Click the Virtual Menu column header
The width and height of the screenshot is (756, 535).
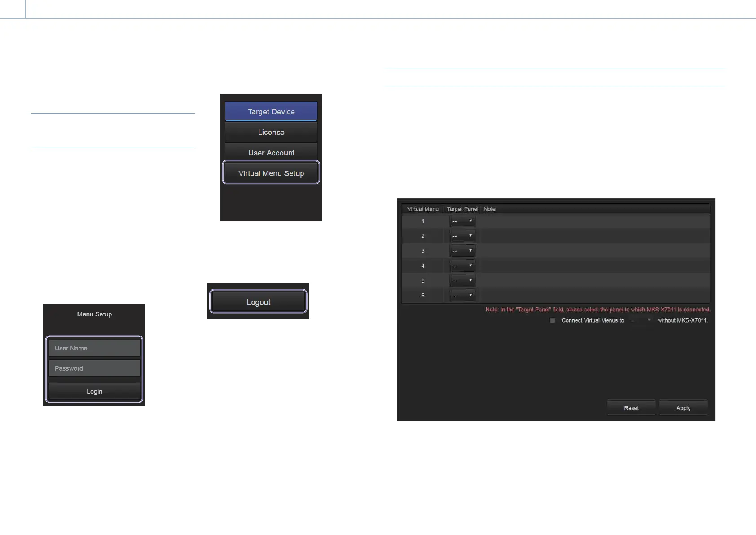point(422,209)
